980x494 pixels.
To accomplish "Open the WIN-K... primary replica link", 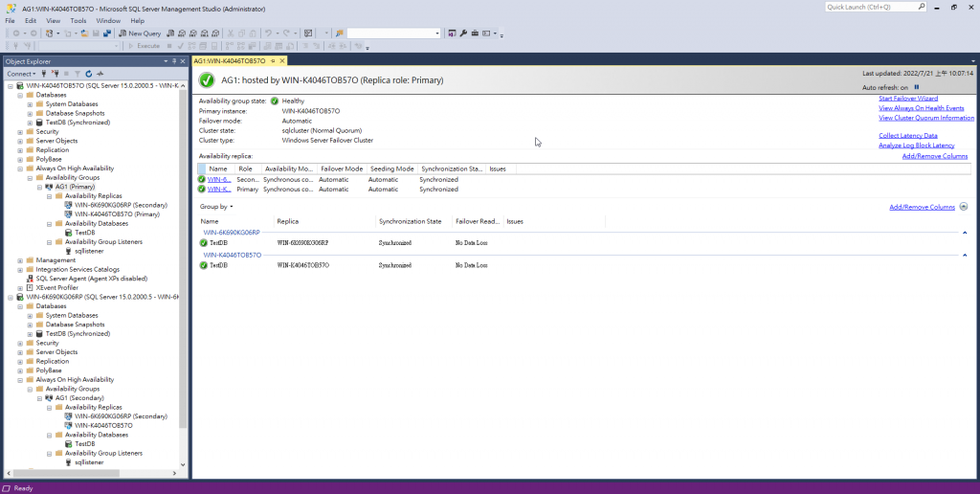I will click(x=219, y=189).
